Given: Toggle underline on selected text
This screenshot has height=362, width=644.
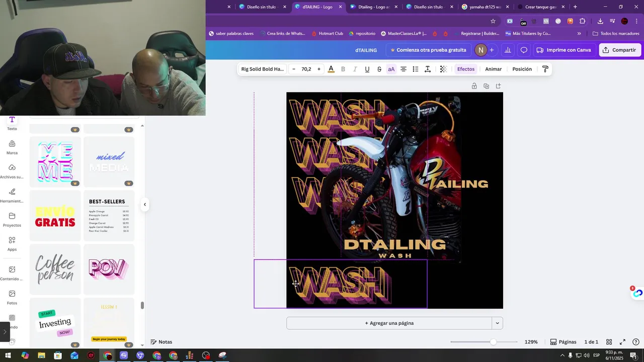Looking at the screenshot, I should pyautogui.click(x=367, y=69).
